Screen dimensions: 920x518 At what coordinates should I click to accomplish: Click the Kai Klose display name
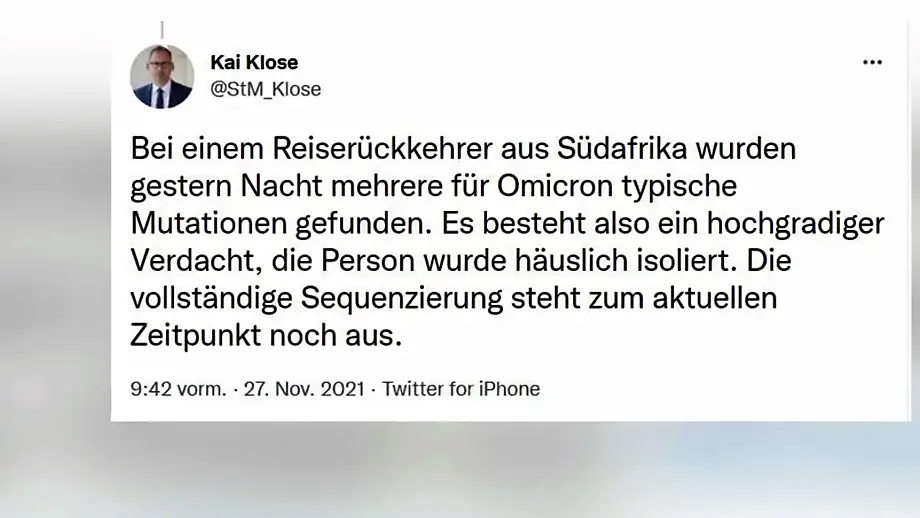tap(254, 62)
